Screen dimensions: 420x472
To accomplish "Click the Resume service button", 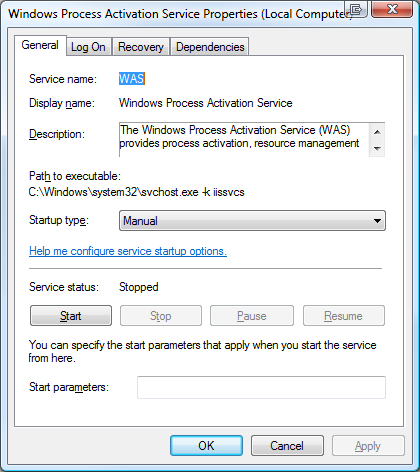I will click(344, 316).
